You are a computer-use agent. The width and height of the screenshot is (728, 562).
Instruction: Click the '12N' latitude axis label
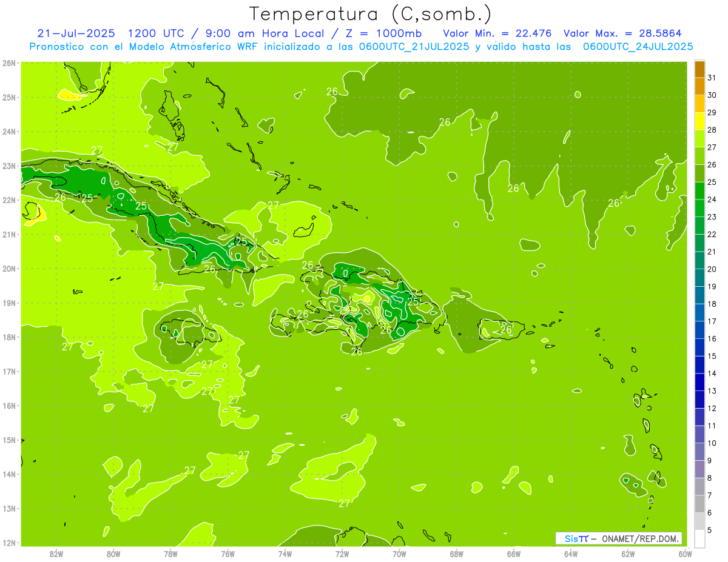[9, 543]
